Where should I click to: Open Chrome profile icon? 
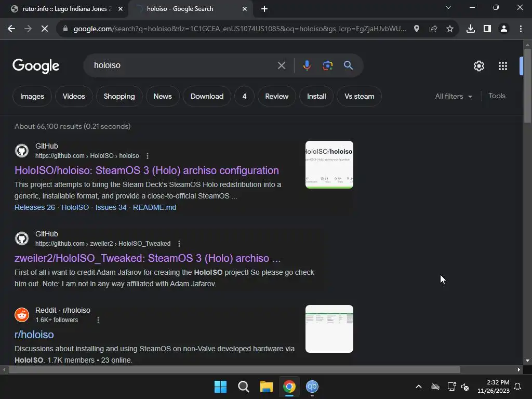coord(504,29)
